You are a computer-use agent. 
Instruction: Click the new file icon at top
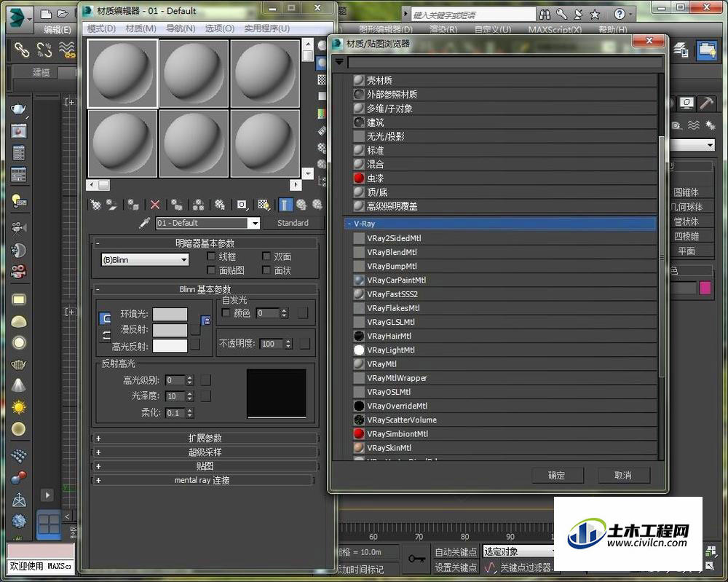pyautogui.click(x=45, y=15)
